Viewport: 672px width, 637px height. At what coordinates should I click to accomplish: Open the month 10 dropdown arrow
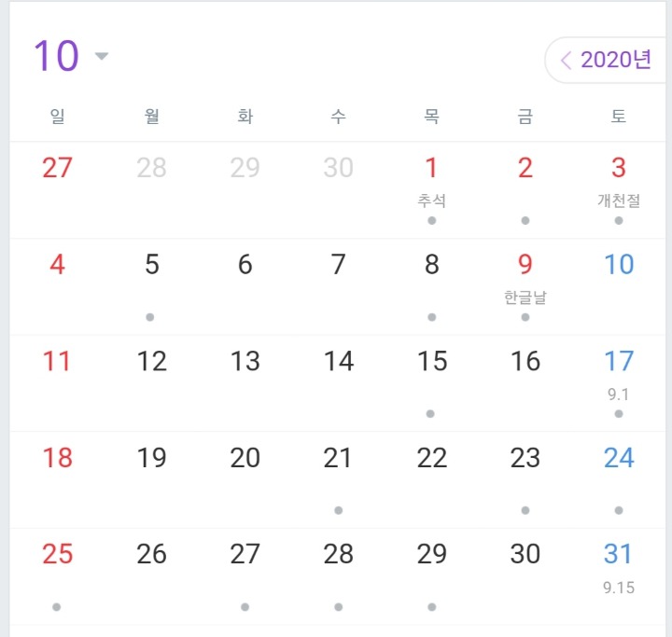point(102,57)
